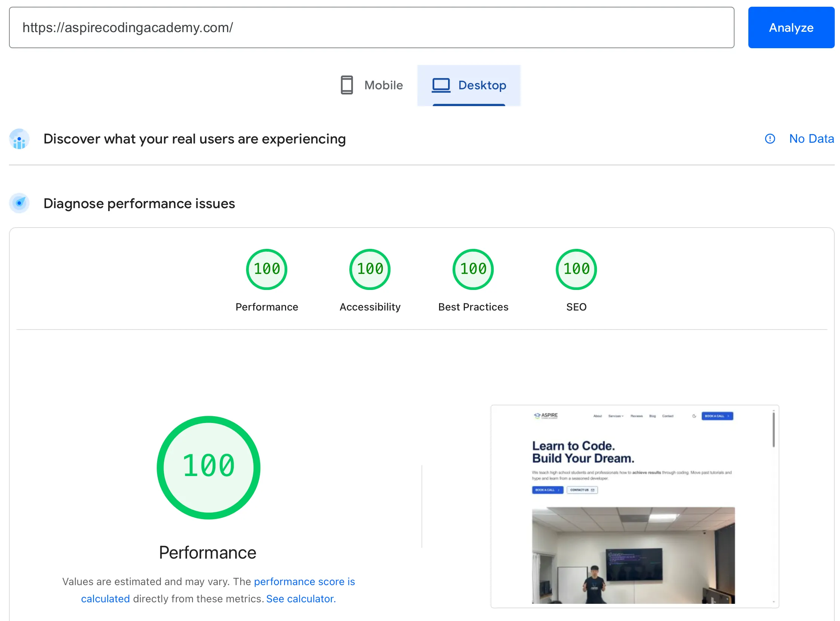Screen dimensions: 840x621
Task: Click the Performance gauge in the summary row
Action: tap(266, 269)
